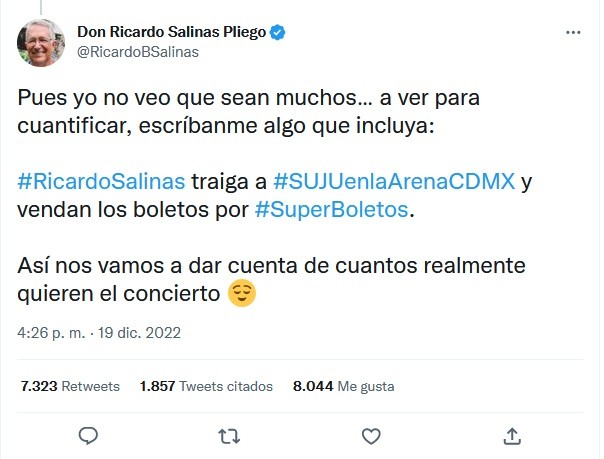The height and width of the screenshot is (459, 604).
Task: Open the tweet timestamp 4:26 p. m.
Action: pyautogui.click(x=52, y=332)
